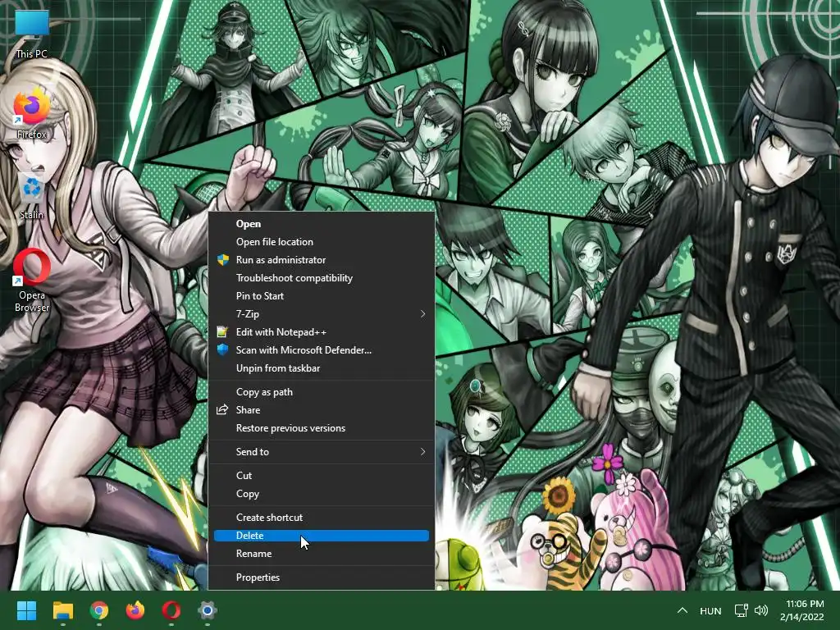Viewport: 840px width, 630px height.
Task: Expand the 7-Zip submenu
Action: [322, 314]
